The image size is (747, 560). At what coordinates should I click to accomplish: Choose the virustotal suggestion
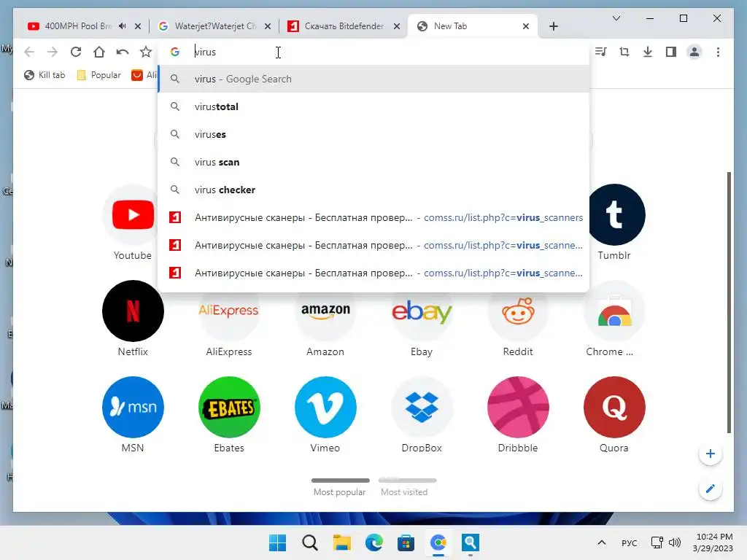(373, 106)
